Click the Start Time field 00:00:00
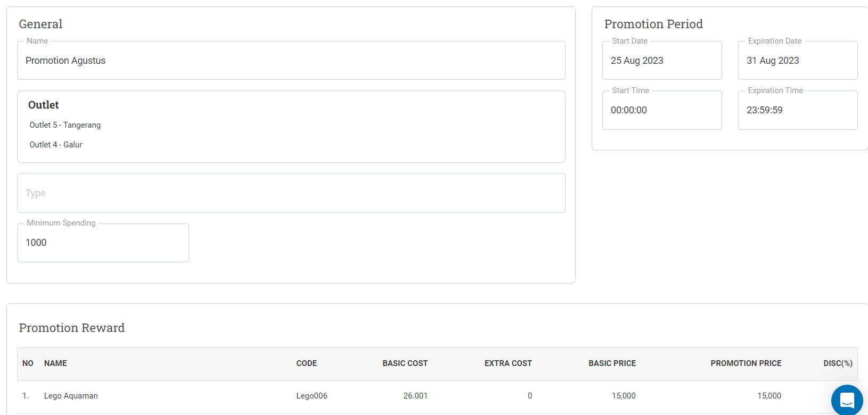This screenshot has height=415, width=868. pos(662,110)
